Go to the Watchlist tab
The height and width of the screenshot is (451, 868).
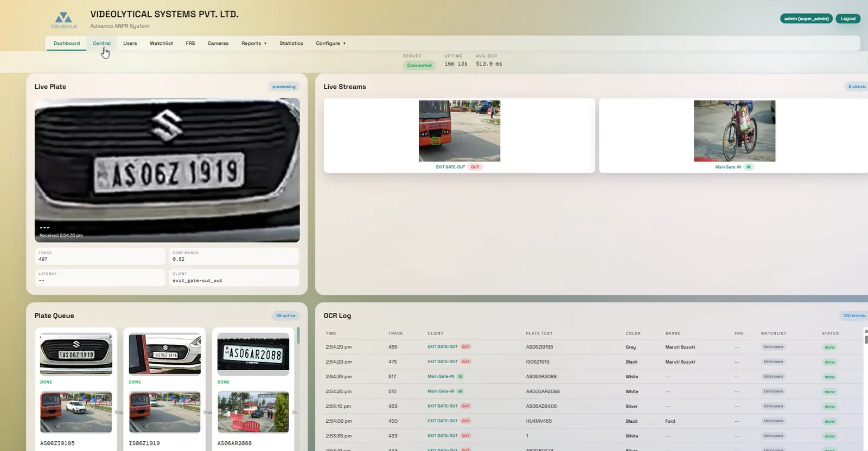click(x=161, y=43)
